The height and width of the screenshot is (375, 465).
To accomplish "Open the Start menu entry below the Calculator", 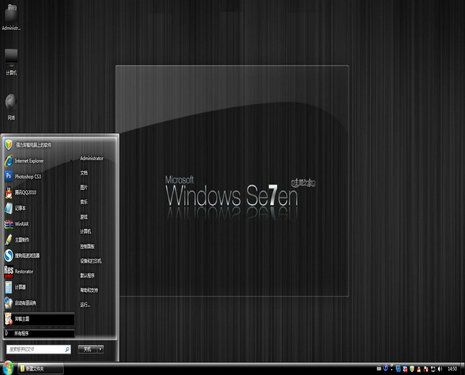I will [x=38, y=303].
